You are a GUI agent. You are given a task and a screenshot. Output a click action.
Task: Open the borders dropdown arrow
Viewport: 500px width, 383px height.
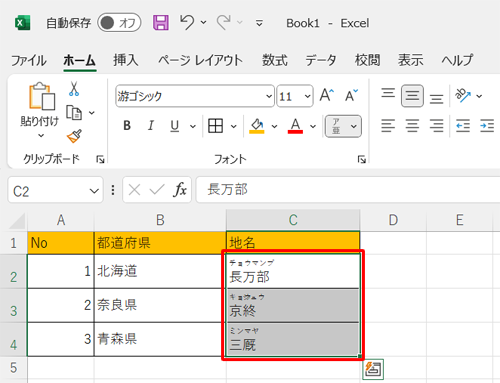coord(234,126)
